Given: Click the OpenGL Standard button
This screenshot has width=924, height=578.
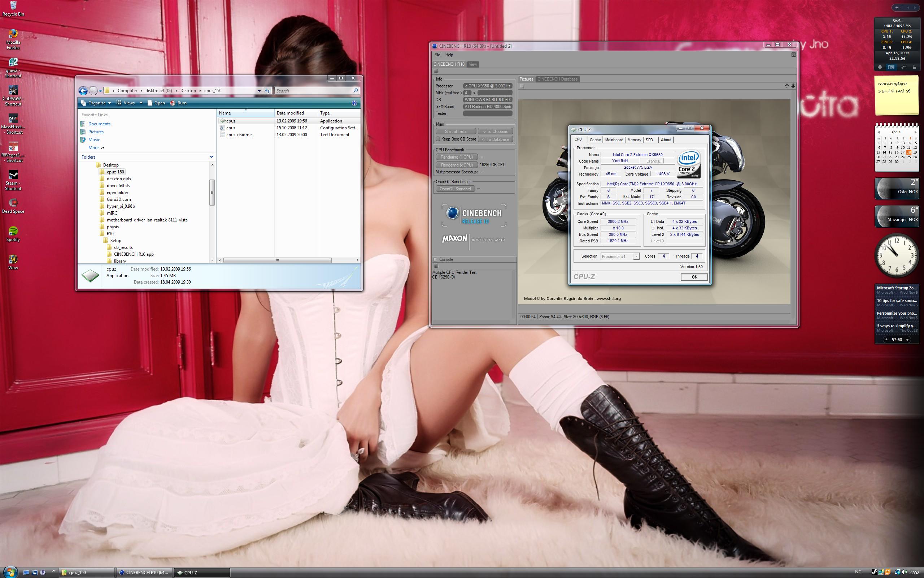Looking at the screenshot, I should pyautogui.click(x=455, y=189).
